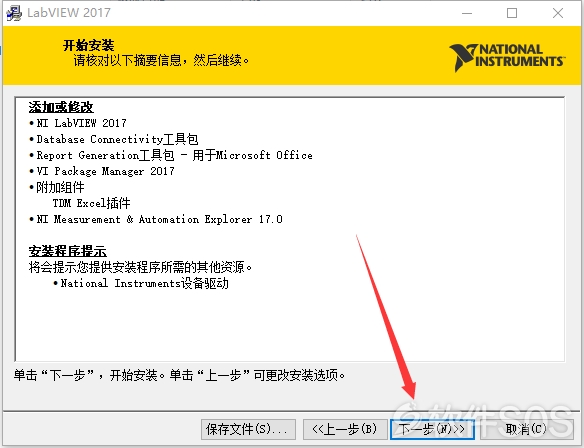Image resolution: width=584 pixels, height=448 pixels.
Task: Select 'NI Measurement & Automation Explorer 17.0' line
Action: coord(156,219)
